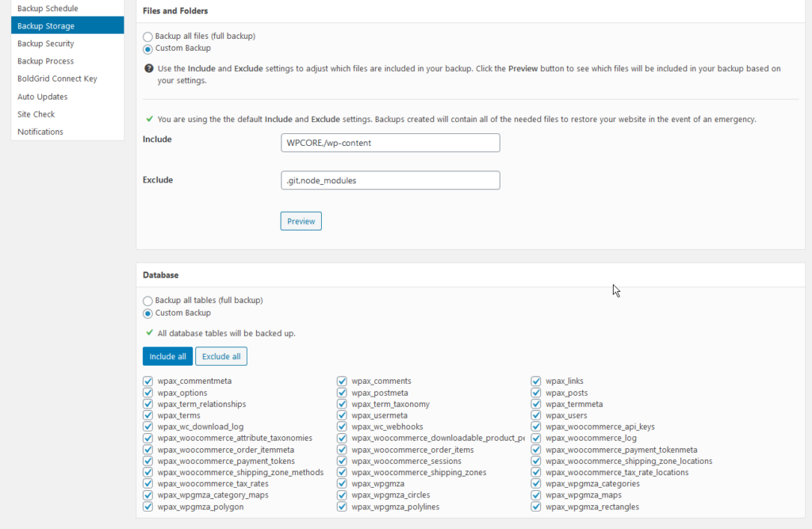
Task: Switch to Backup Security section
Action: 46,44
